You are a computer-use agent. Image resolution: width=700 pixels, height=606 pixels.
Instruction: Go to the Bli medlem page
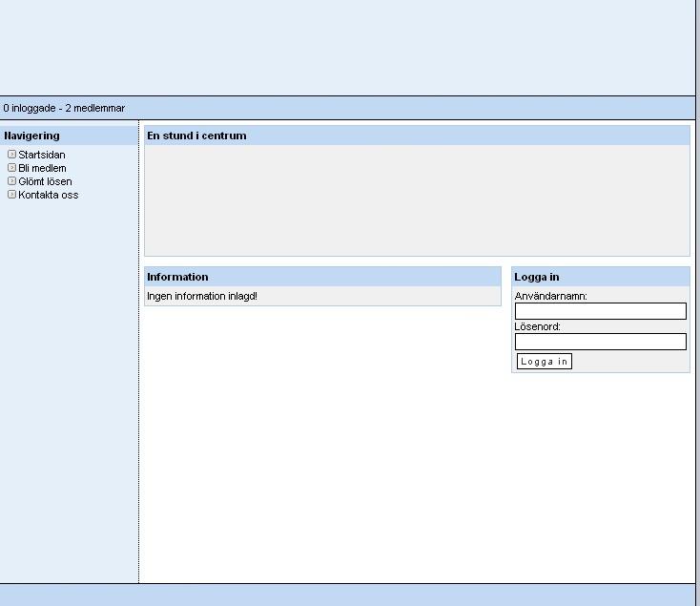tap(42, 168)
